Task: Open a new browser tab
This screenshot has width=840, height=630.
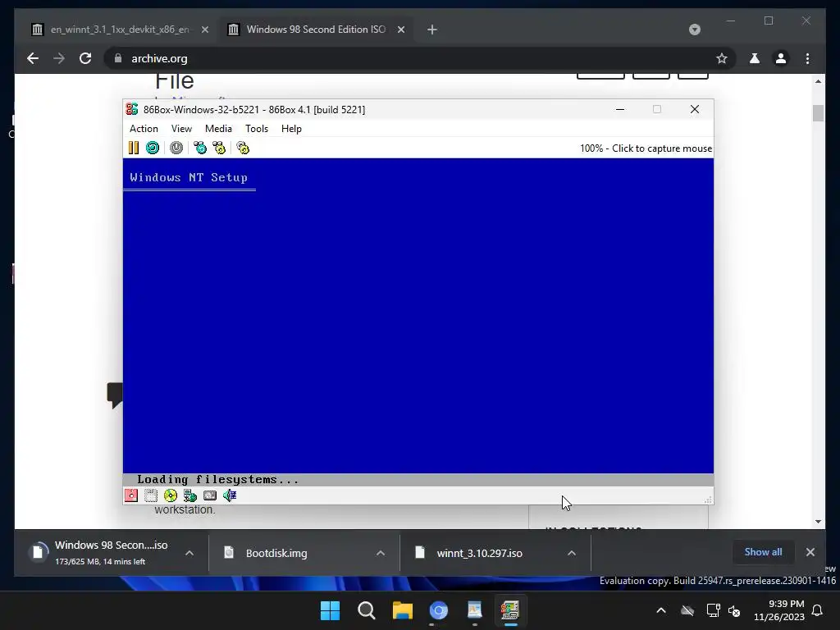Action: pos(432,30)
